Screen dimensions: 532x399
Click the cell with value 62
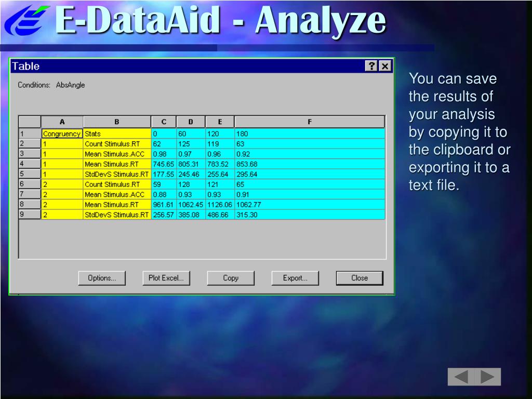(x=164, y=144)
